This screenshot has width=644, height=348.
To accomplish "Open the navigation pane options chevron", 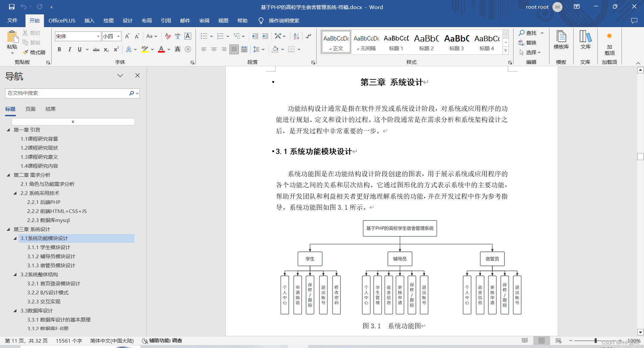I will point(120,75).
